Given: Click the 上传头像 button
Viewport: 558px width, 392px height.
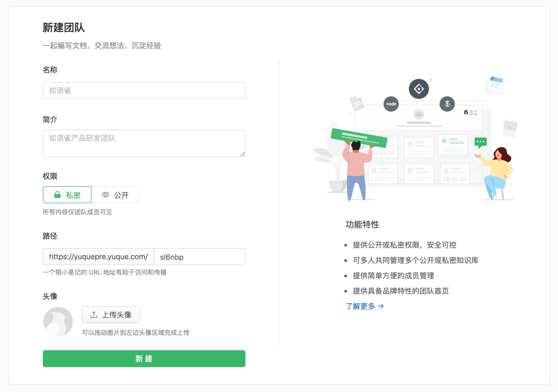Looking at the screenshot, I should point(111,315).
